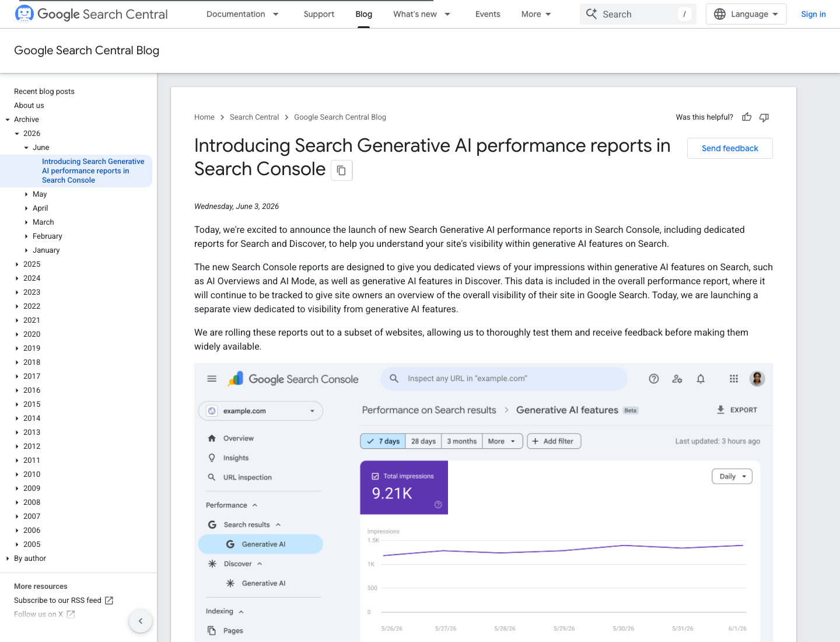The width and height of the screenshot is (840, 642).
Task: Click the Home breadcrumb link
Action: [204, 117]
